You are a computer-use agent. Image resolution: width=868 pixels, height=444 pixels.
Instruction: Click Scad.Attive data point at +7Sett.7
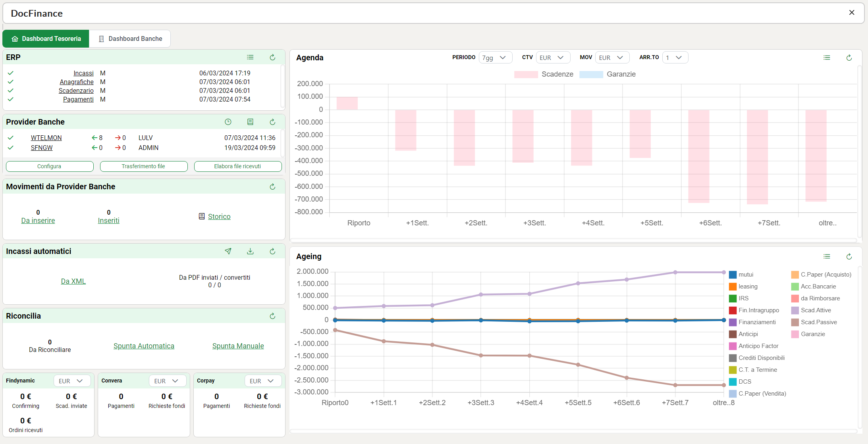[x=675, y=273]
